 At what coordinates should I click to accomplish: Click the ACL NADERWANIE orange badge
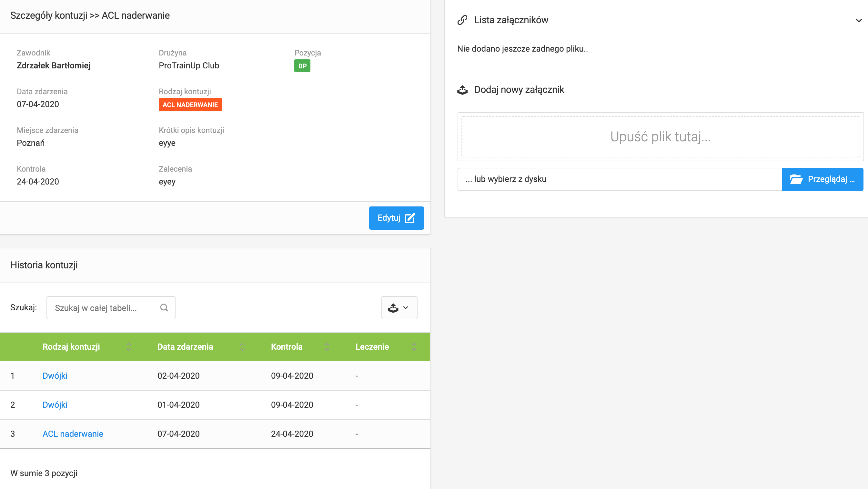190,105
